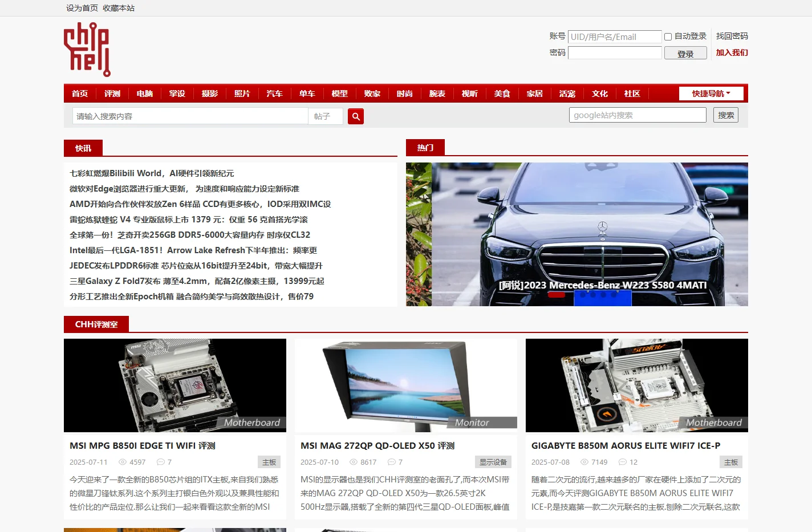
Task: Click the 找回密码 link
Action: (x=732, y=36)
